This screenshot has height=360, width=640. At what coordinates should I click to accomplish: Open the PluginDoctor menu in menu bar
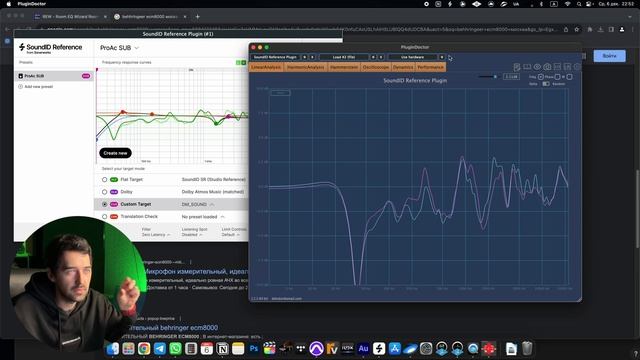(x=32, y=4)
